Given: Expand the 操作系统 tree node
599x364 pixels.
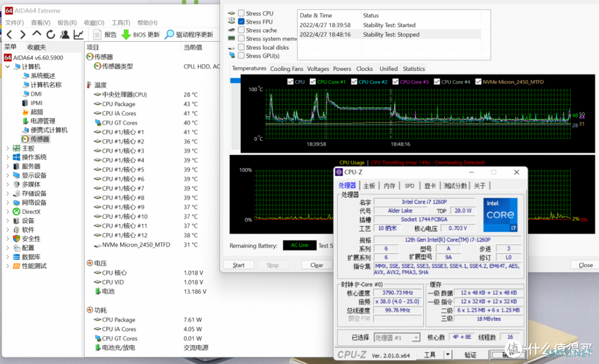Looking at the screenshot, I should 8,157.
